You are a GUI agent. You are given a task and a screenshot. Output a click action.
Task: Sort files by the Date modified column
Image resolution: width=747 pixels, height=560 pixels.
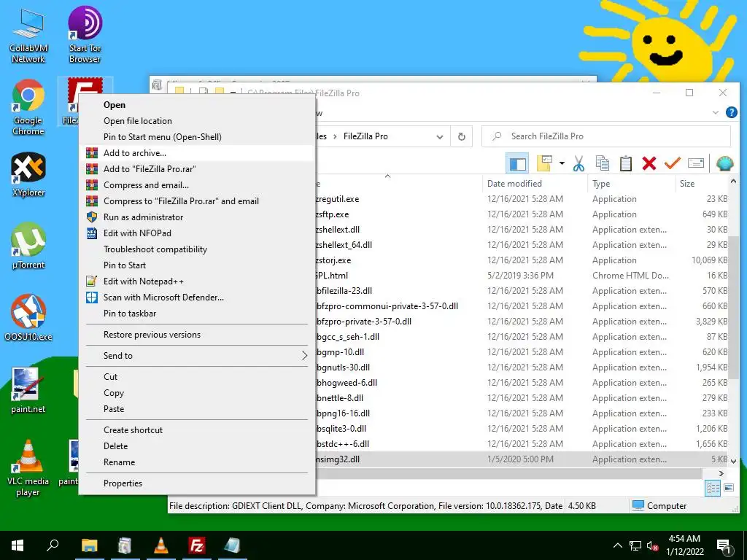[x=514, y=183]
